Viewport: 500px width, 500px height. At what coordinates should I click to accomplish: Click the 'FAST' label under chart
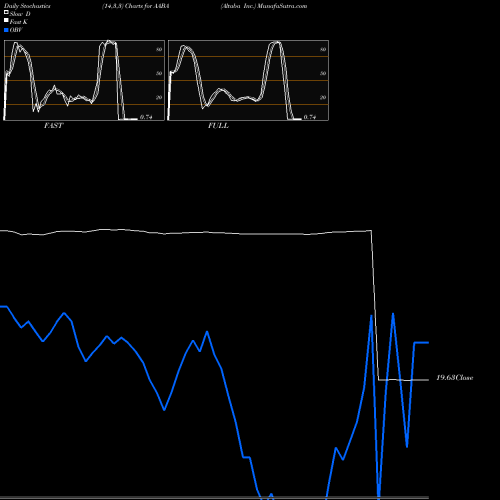point(53,126)
